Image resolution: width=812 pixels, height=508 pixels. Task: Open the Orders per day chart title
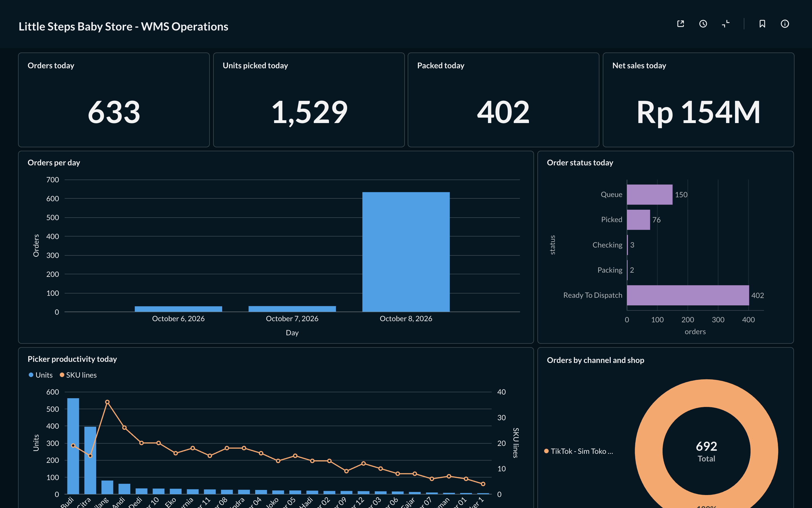(54, 163)
